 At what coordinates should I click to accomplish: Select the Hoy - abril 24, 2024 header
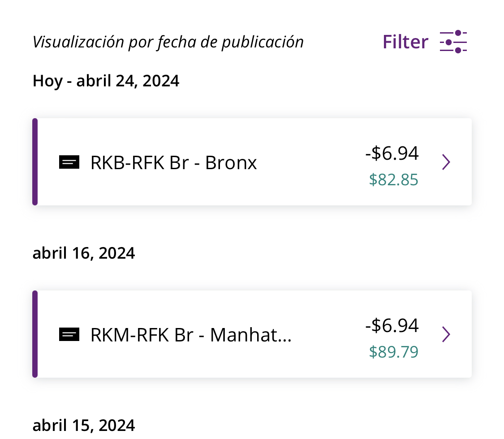[x=106, y=81]
